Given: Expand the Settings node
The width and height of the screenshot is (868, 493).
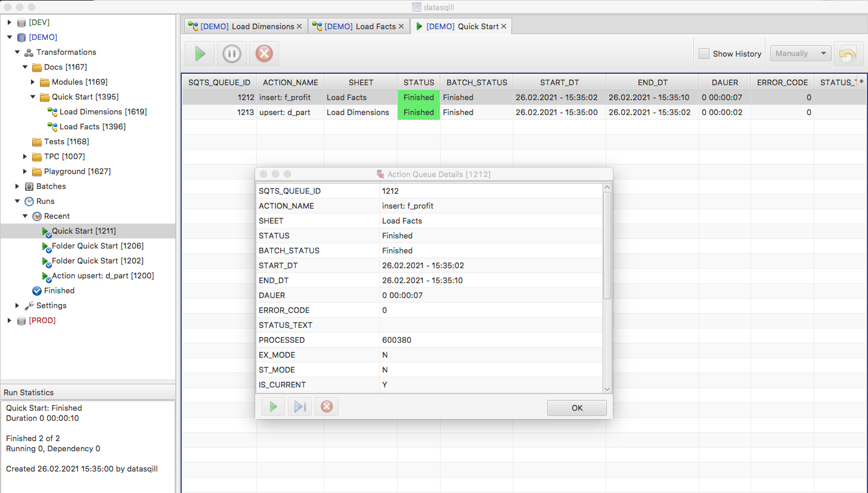Looking at the screenshot, I should point(17,305).
